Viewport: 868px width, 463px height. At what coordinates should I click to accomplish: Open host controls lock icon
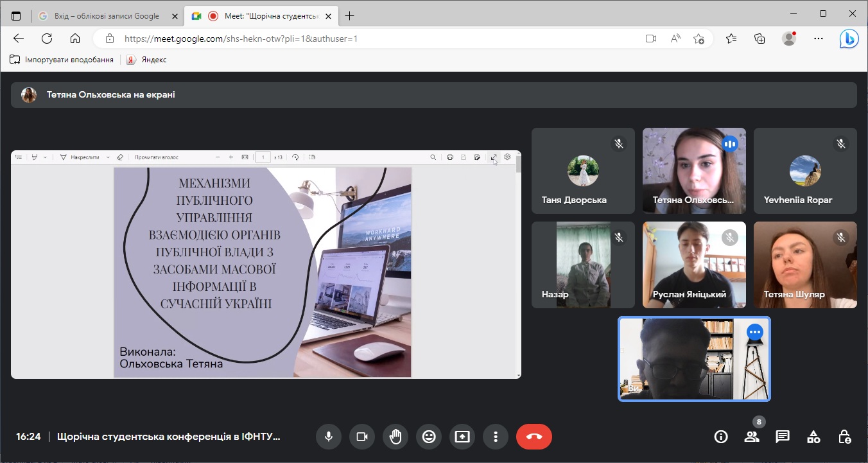click(844, 437)
